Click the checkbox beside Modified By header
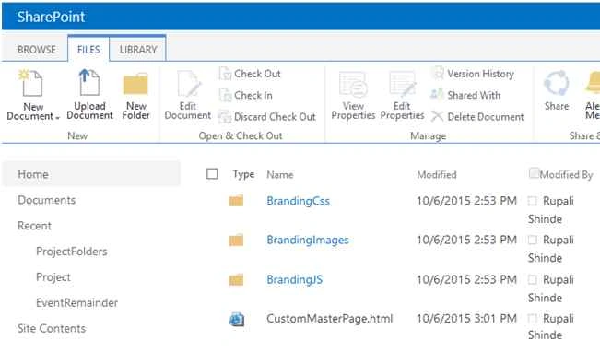600x364 pixels. (x=534, y=173)
